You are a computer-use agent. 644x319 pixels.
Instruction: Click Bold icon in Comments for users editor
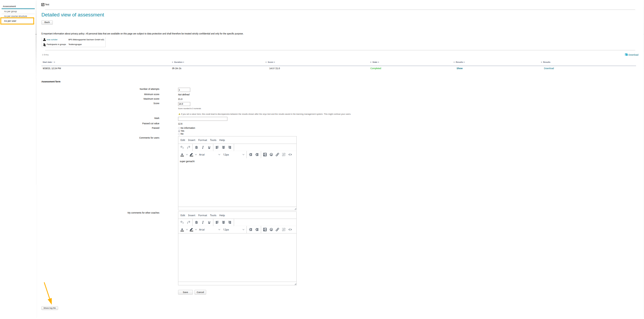(196, 148)
